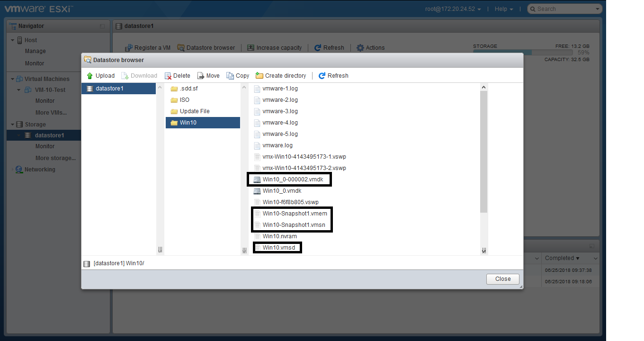Image resolution: width=644 pixels, height=341 pixels.
Task: Select the Win10_0.vmdk disk file
Action: pyautogui.click(x=282, y=191)
